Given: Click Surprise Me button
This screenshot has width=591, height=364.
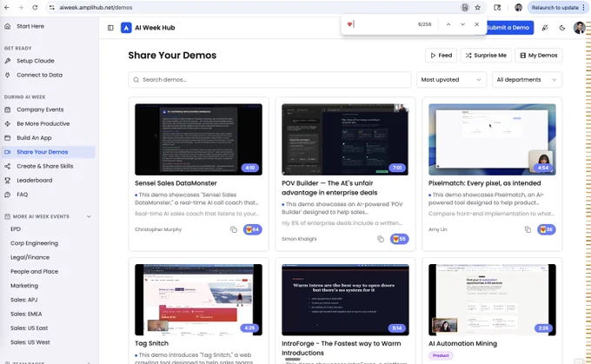Looking at the screenshot, I should click(x=486, y=56).
